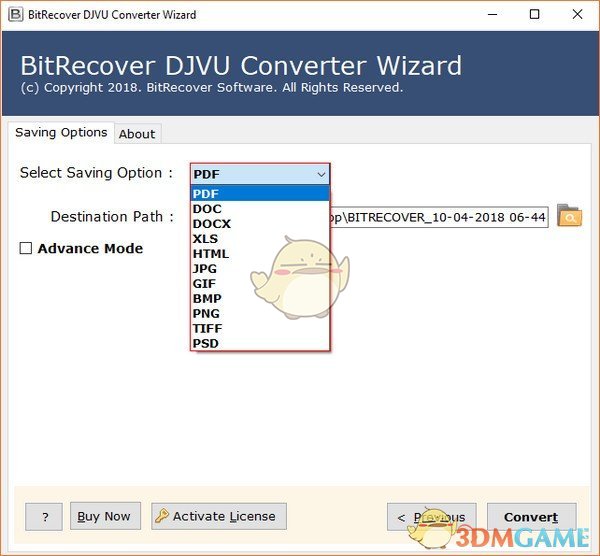Choose PDF from the saving list
The height and width of the screenshot is (556, 600).
pos(260,194)
